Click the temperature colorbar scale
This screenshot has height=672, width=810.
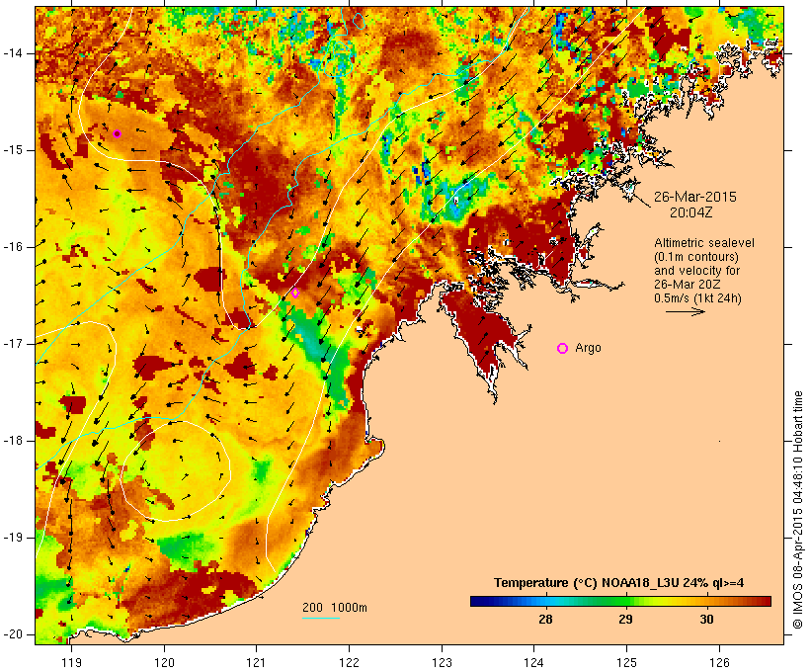tap(620, 601)
